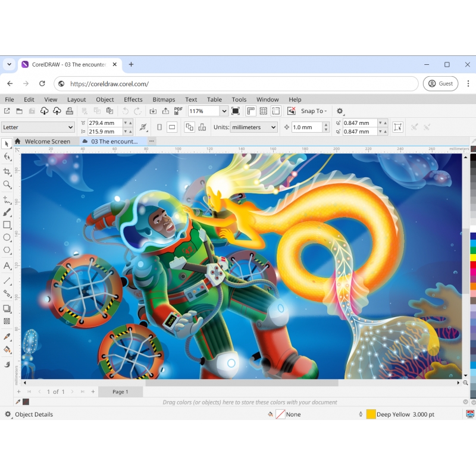Screen dimensions: 476x476
Task: Click the Import icon
Action: point(153,111)
